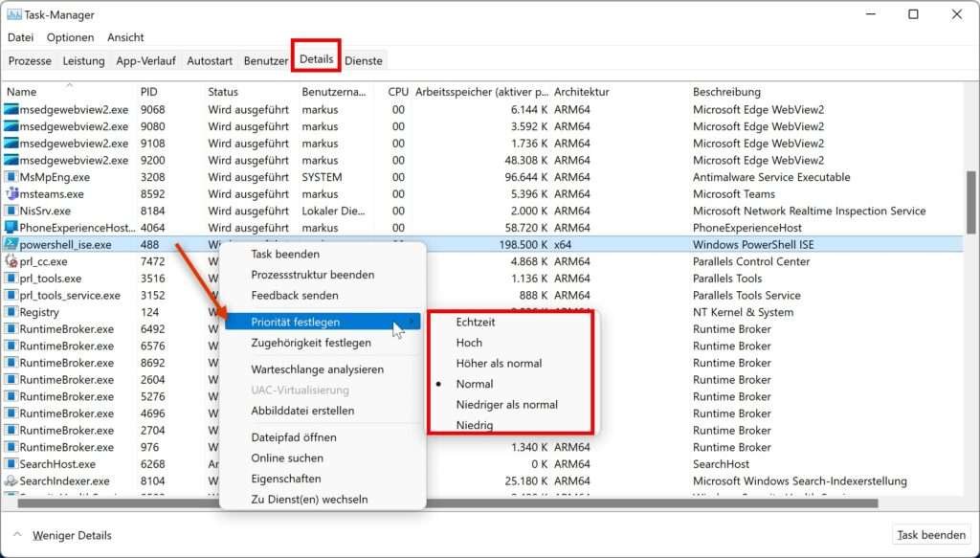Click the Parallels Control Center prl_cc.exe icon

coord(11,261)
